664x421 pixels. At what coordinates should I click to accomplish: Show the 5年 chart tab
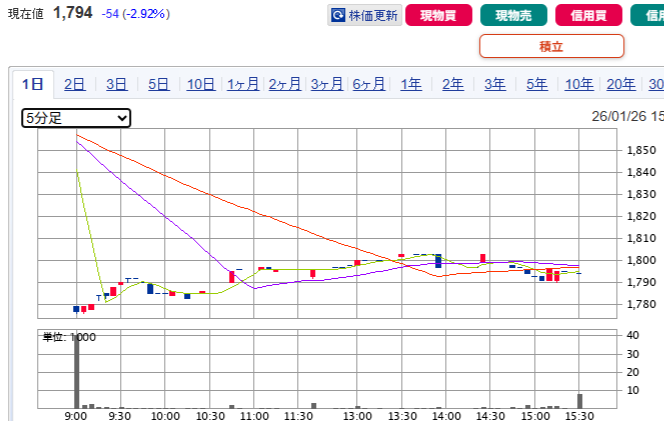[x=537, y=85]
